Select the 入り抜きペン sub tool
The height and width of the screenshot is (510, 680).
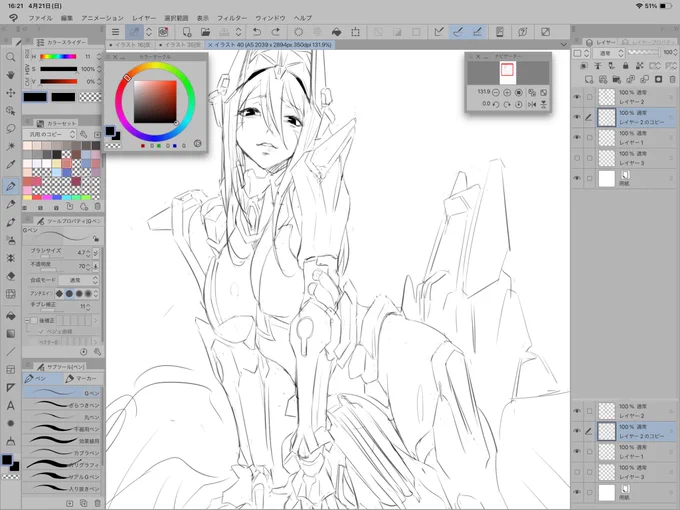coord(63,488)
